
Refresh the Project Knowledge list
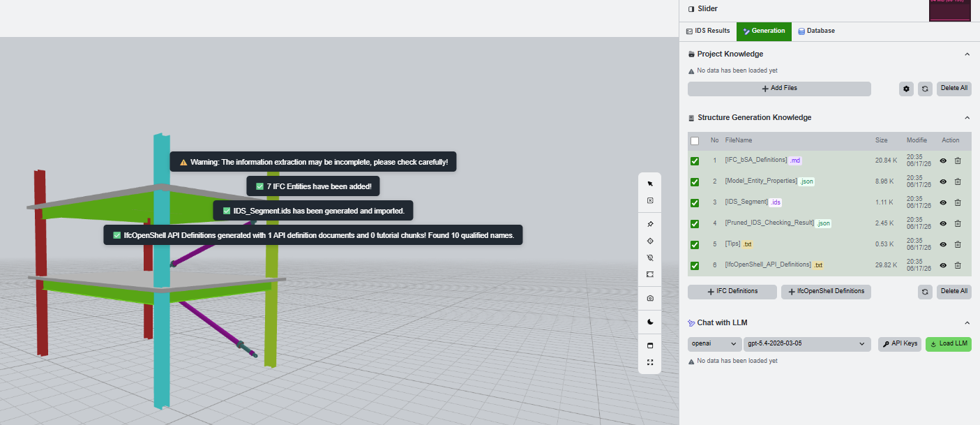point(925,89)
